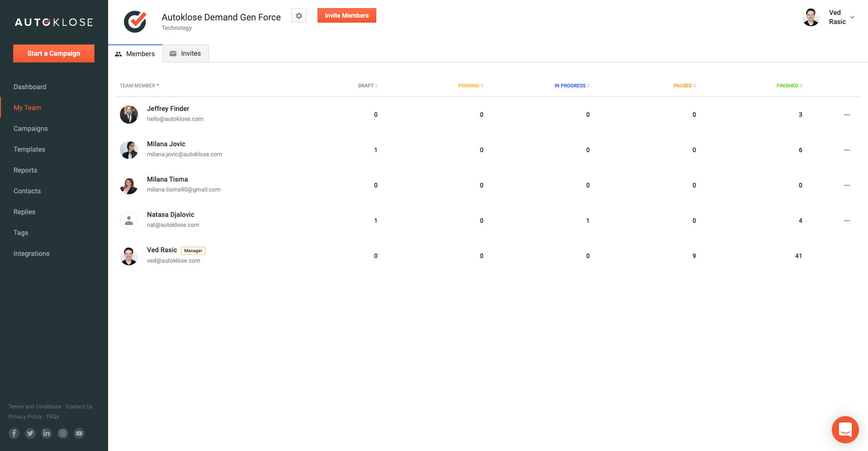Open team settings gear icon
This screenshot has width=868, height=451.
point(299,16)
